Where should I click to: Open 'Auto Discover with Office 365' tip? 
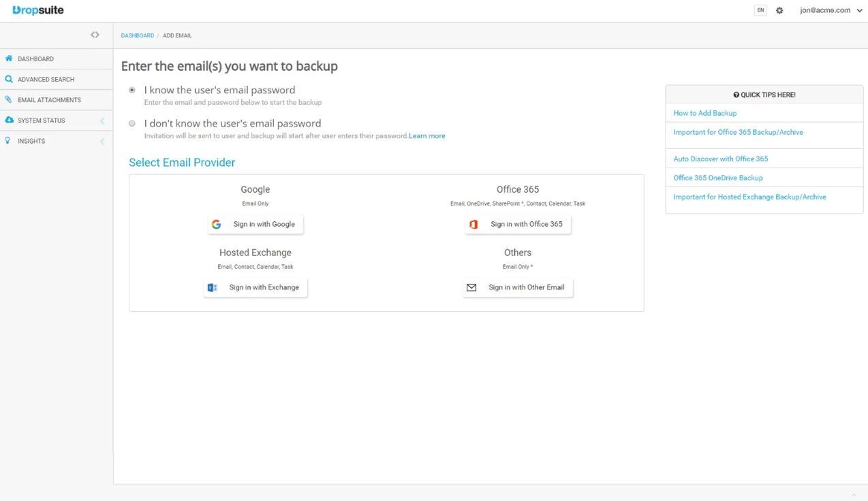point(721,159)
